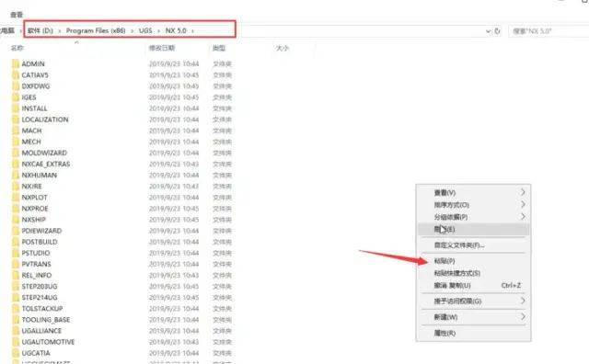
Task: Click the MECH folder icon
Action: [x=16, y=142]
